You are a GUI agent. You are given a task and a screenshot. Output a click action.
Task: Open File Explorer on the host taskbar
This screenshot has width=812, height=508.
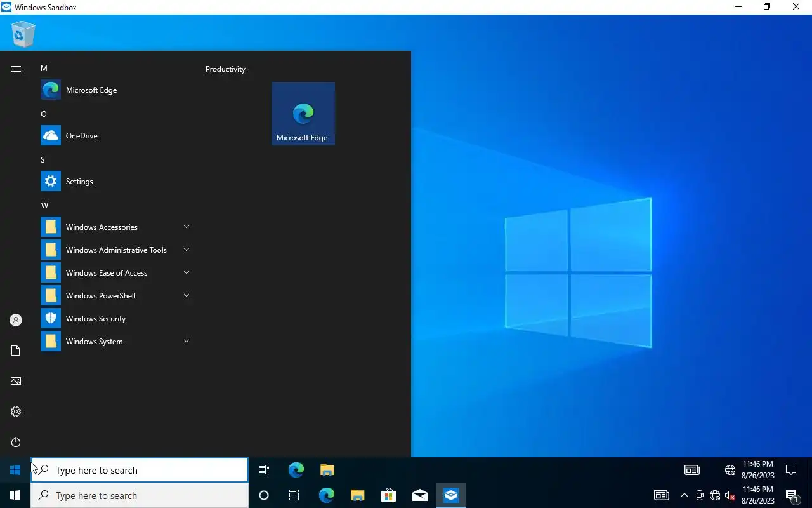tap(357, 495)
